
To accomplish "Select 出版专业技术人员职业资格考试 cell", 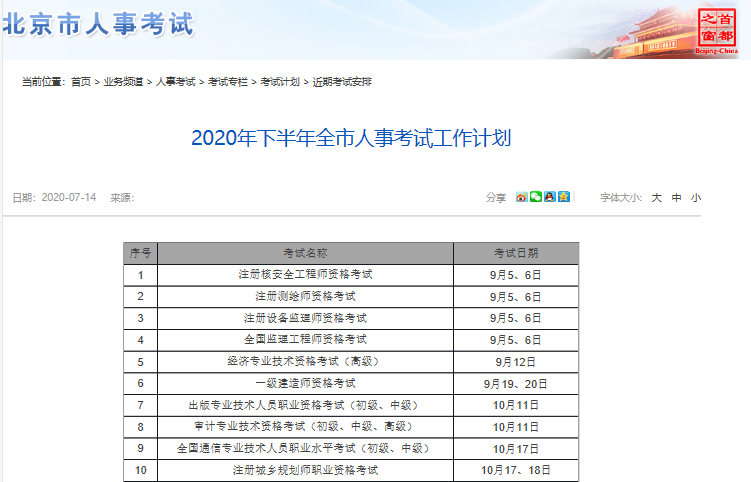I will point(306,405).
